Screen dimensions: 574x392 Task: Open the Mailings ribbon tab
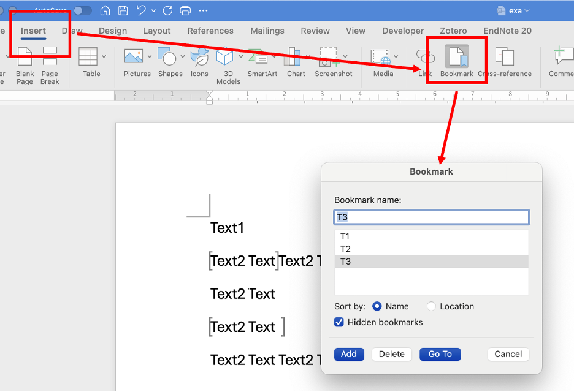267,31
